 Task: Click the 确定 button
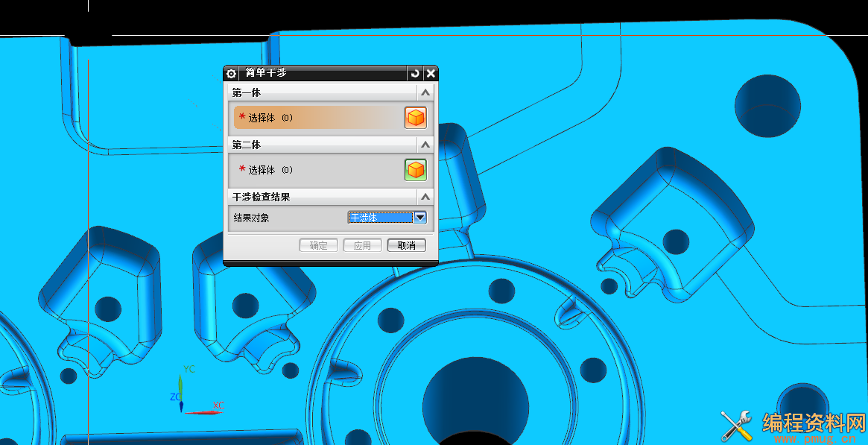(x=318, y=245)
